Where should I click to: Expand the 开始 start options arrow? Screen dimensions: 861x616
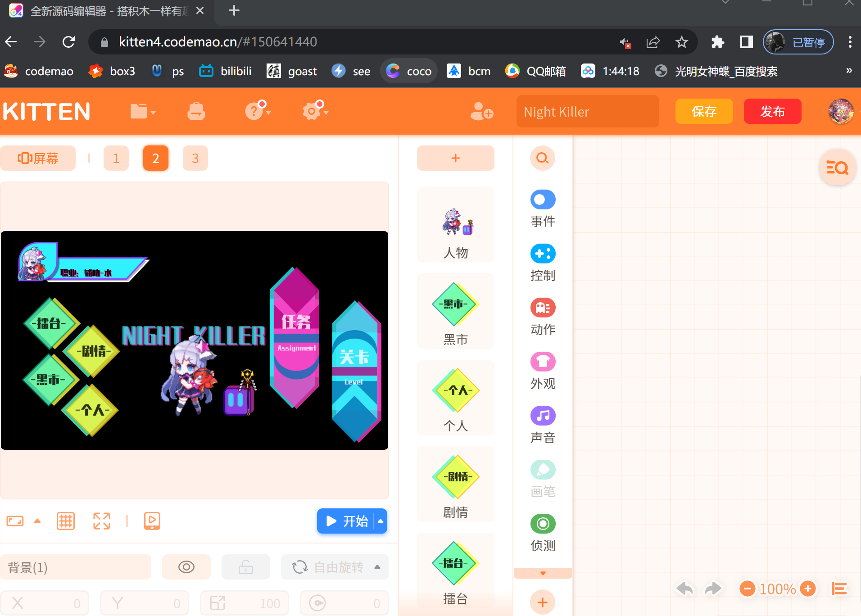click(x=381, y=521)
